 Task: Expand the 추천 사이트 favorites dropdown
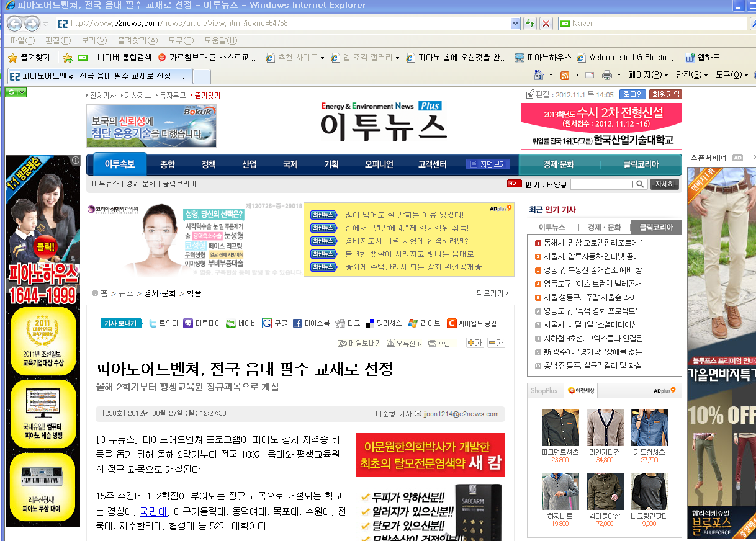[x=322, y=58]
